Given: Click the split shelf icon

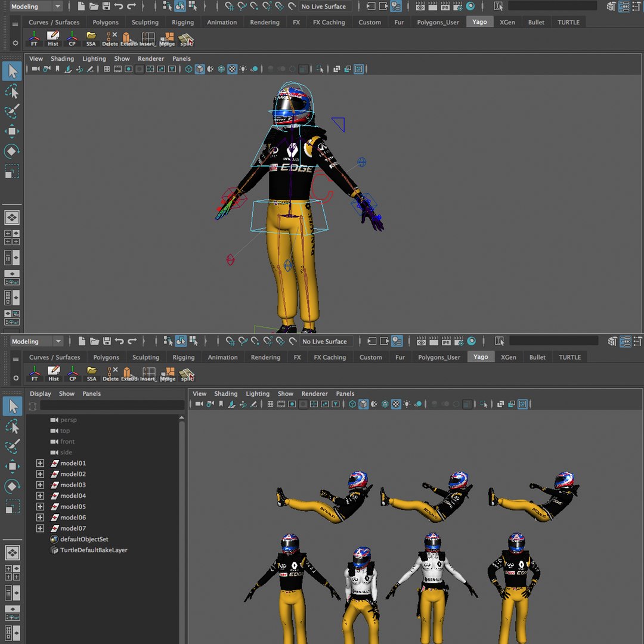Looking at the screenshot, I should pyautogui.click(x=186, y=39).
